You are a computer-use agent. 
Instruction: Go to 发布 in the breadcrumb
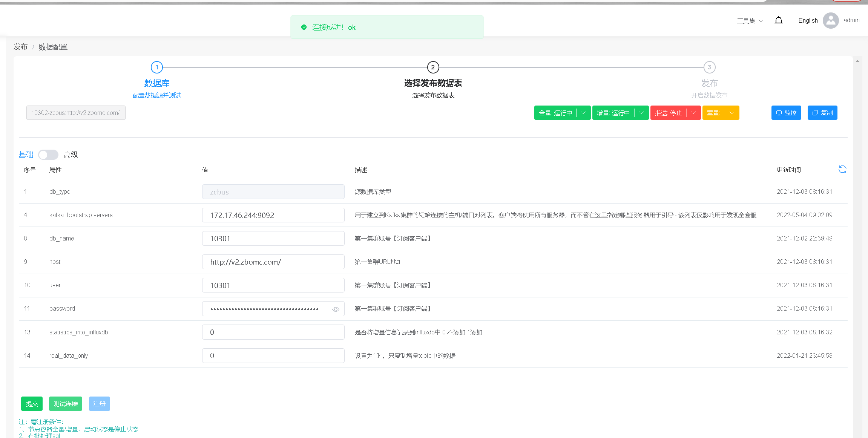coord(20,47)
